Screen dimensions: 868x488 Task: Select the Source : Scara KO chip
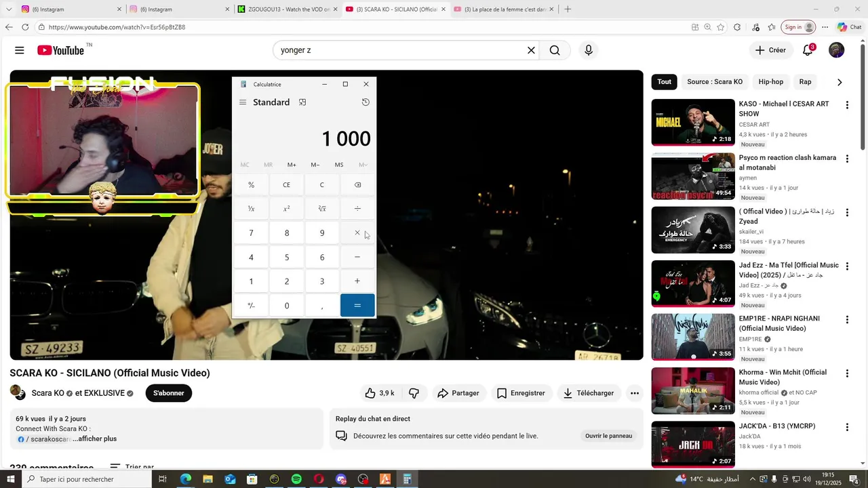click(x=715, y=82)
